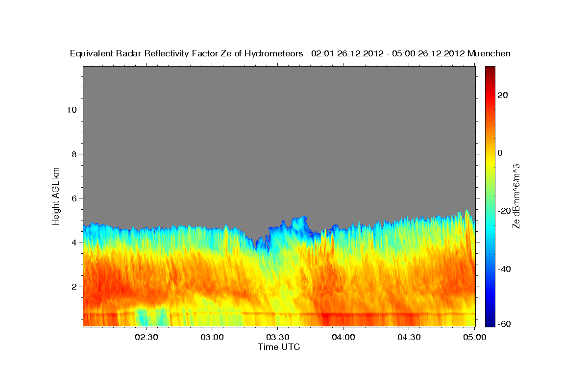This screenshot has width=588, height=392.
Task: Click the 02:30 time tick label
Action: click(147, 337)
